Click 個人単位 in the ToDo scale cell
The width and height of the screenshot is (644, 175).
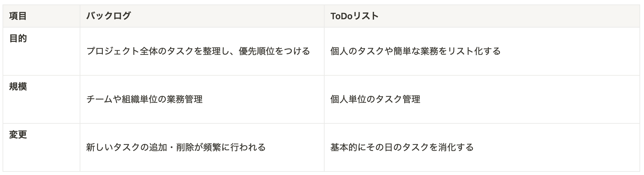click(x=348, y=99)
